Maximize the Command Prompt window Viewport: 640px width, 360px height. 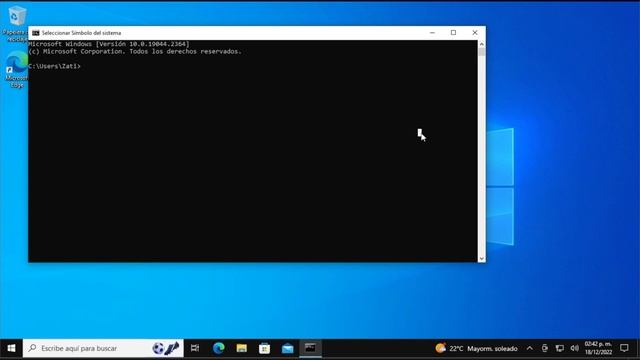tap(453, 33)
